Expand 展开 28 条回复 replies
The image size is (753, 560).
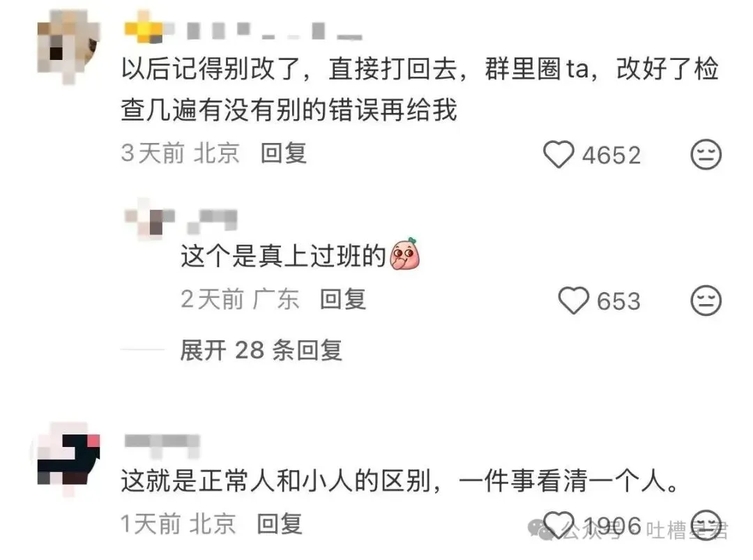(261, 350)
